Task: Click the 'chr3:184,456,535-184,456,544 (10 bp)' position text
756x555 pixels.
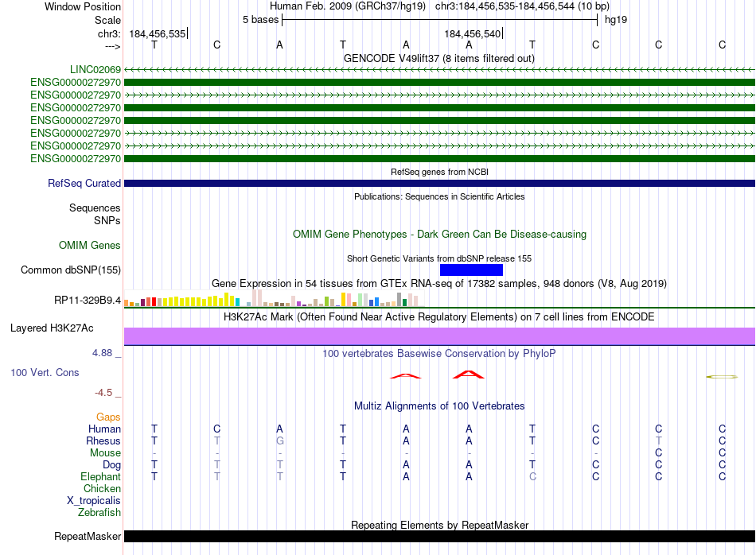Action: [x=522, y=6]
